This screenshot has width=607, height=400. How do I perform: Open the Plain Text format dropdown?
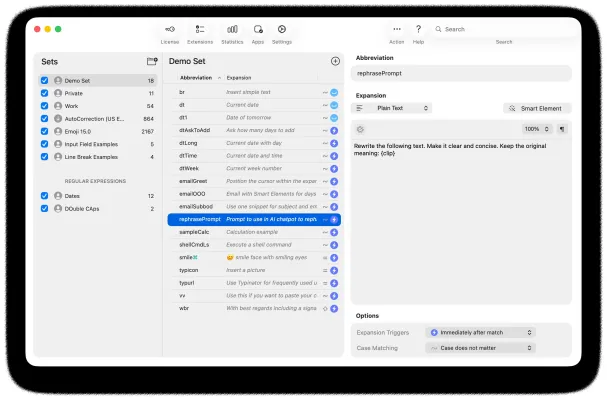tap(391, 108)
